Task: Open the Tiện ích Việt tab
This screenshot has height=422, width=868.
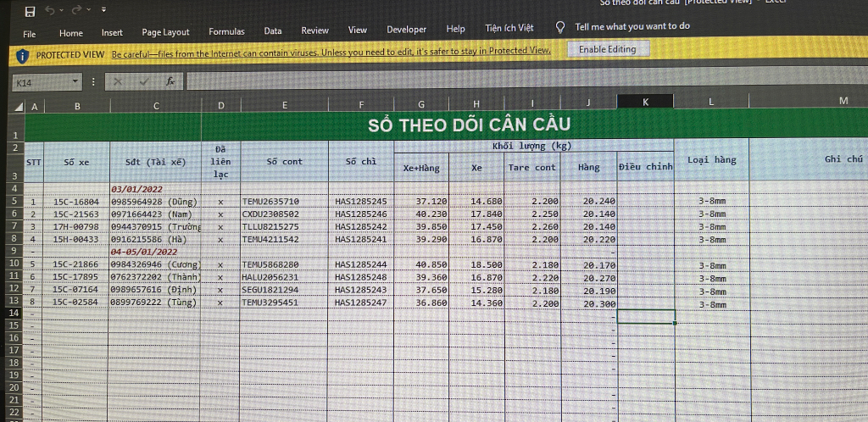Action: 509,28
